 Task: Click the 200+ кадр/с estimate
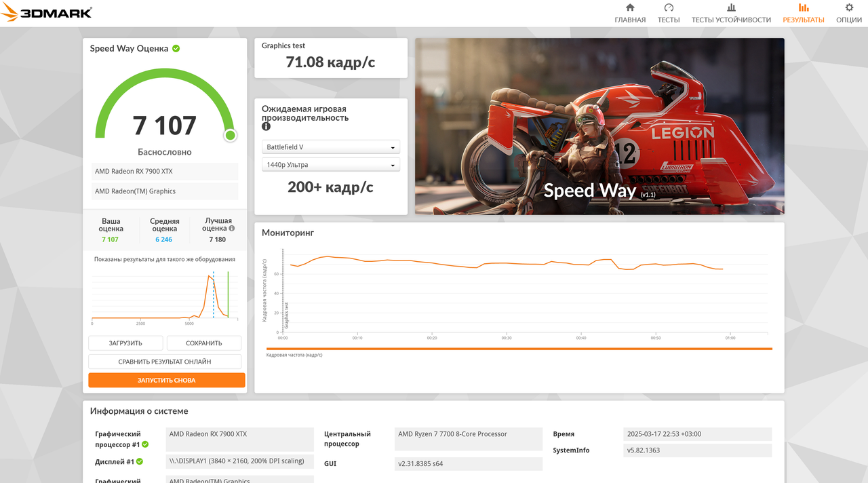330,187
